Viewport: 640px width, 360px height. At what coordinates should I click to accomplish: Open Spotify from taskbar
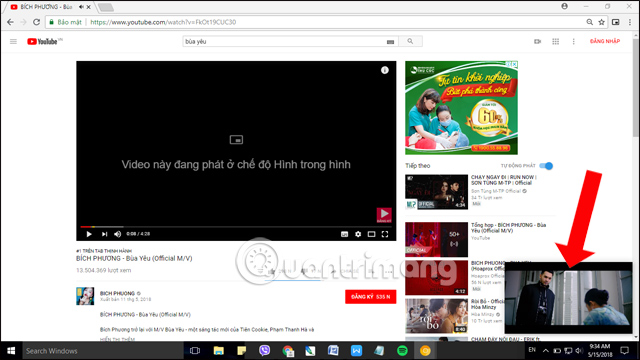402,351
